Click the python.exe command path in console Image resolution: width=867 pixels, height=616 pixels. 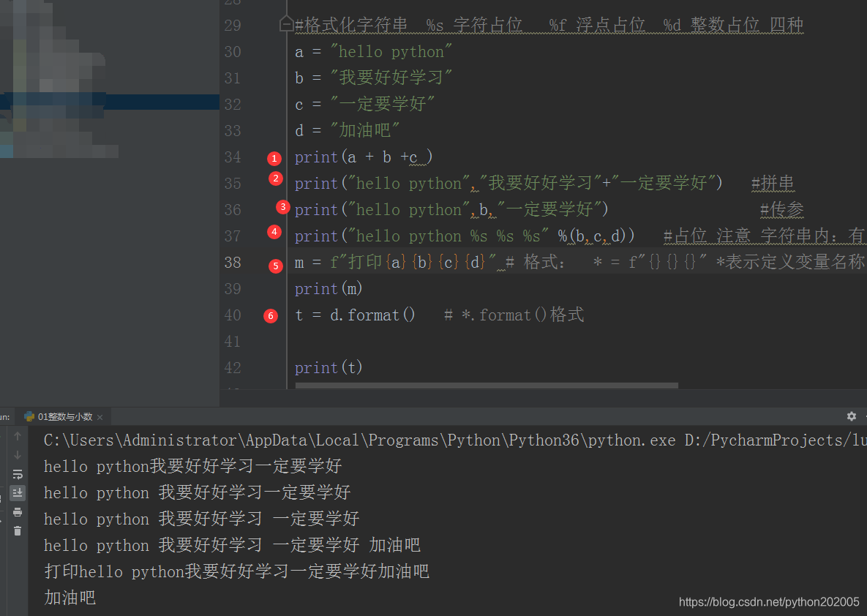(x=359, y=440)
